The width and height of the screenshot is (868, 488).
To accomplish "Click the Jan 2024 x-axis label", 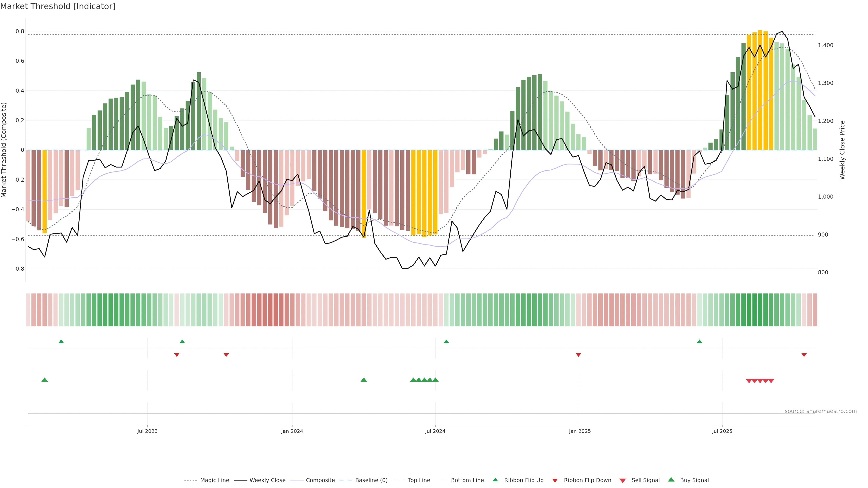I will point(292,431).
